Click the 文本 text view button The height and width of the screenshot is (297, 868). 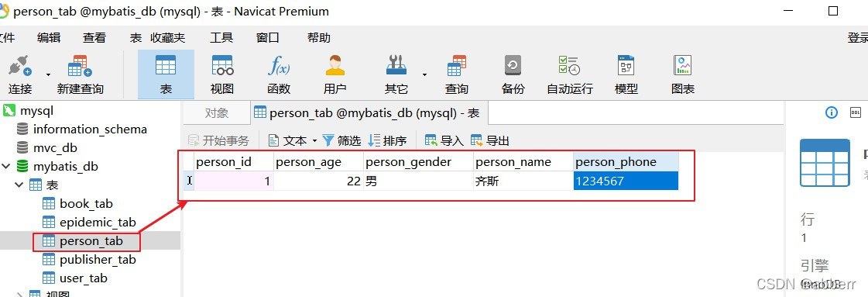(288, 140)
